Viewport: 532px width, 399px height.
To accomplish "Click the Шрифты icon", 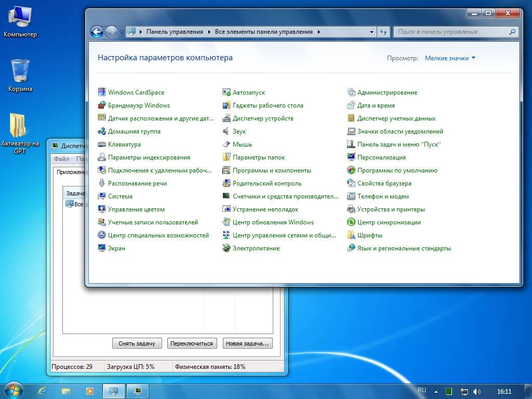I will point(351,235).
